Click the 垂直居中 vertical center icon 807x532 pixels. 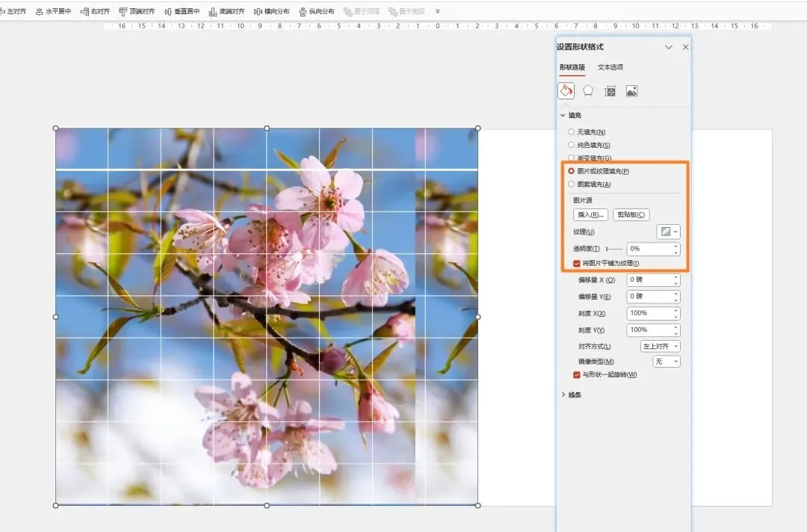(168, 11)
